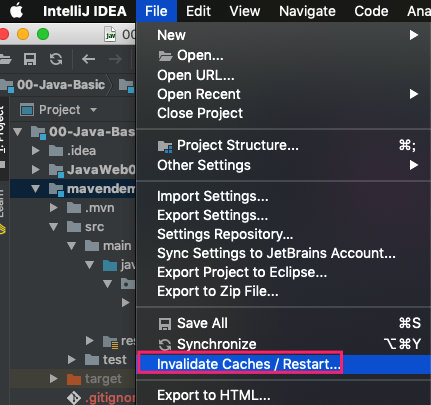This screenshot has height=405, width=431.
Task: Select the .mvn folder row
Action: 73,208
